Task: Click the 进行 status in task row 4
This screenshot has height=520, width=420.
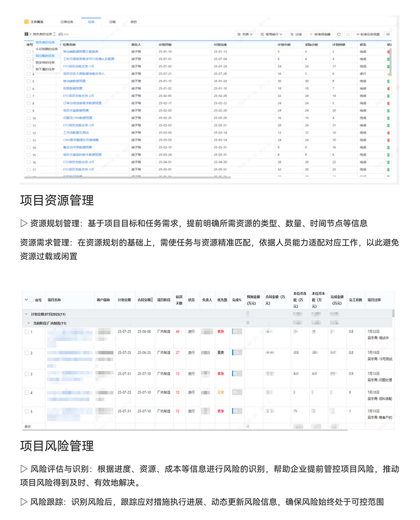Action: (x=363, y=74)
